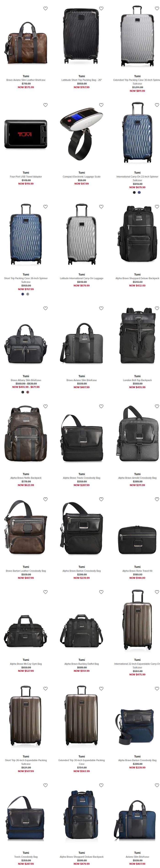Viewport: 160px width, 868px height.
Task: Click heart icon on Four-Port USB Travel Adaptor
Action: 45,105
